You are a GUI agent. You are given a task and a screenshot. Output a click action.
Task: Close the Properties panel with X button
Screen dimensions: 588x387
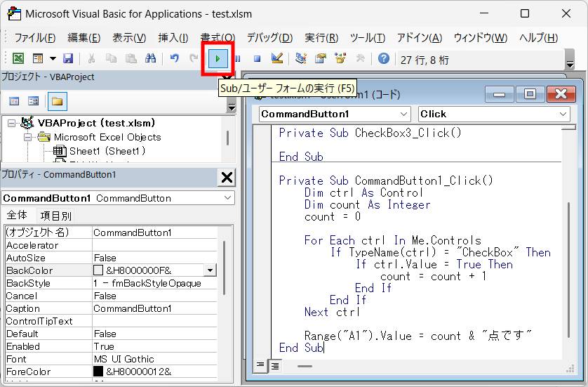tap(227, 177)
